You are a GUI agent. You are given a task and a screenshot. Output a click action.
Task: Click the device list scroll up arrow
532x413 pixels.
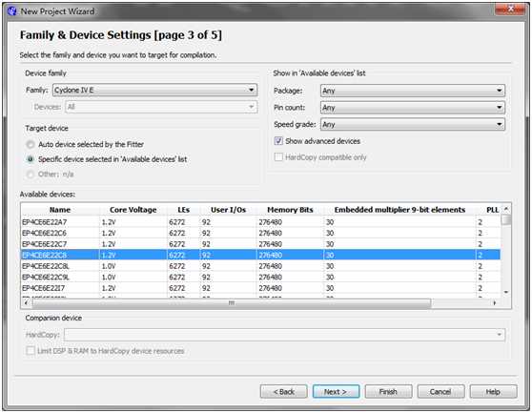(x=506, y=208)
